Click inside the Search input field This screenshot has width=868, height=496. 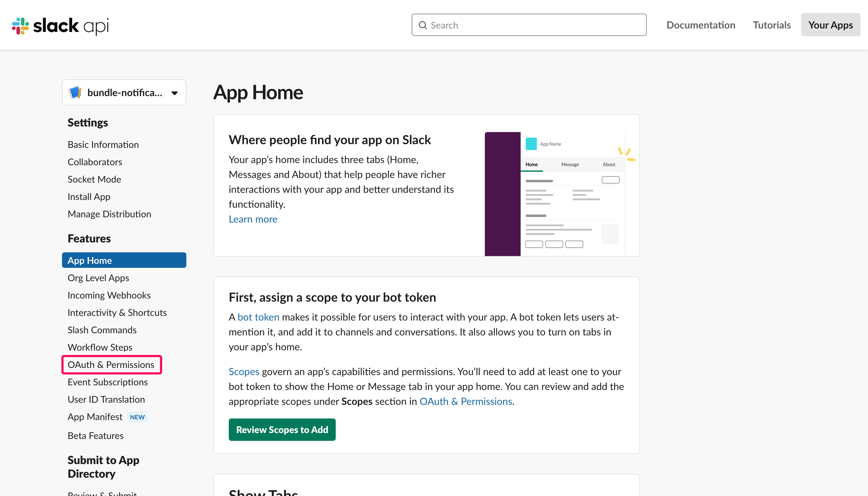(x=528, y=25)
